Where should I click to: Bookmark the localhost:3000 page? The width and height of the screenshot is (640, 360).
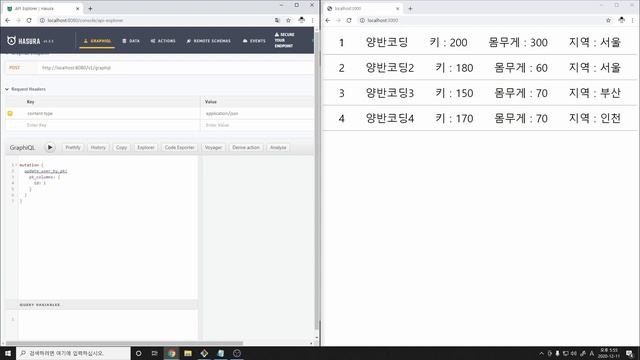click(x=608, y=20)
